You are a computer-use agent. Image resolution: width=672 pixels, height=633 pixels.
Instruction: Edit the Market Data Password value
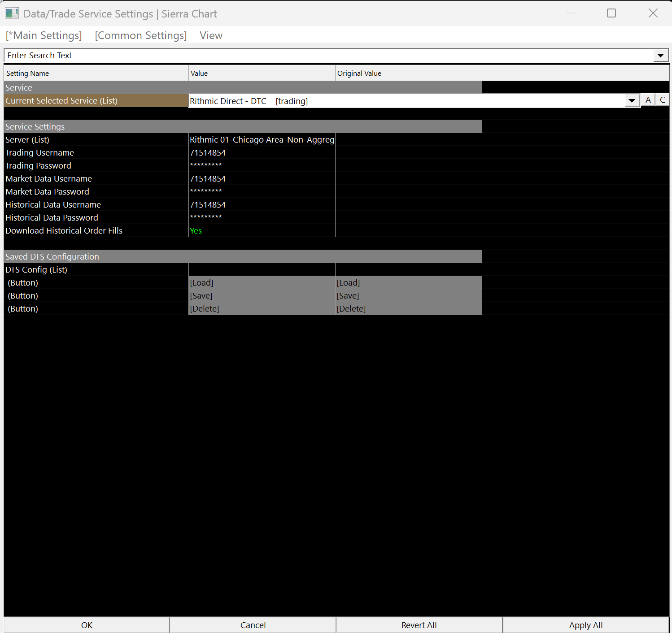click(262, 192)
